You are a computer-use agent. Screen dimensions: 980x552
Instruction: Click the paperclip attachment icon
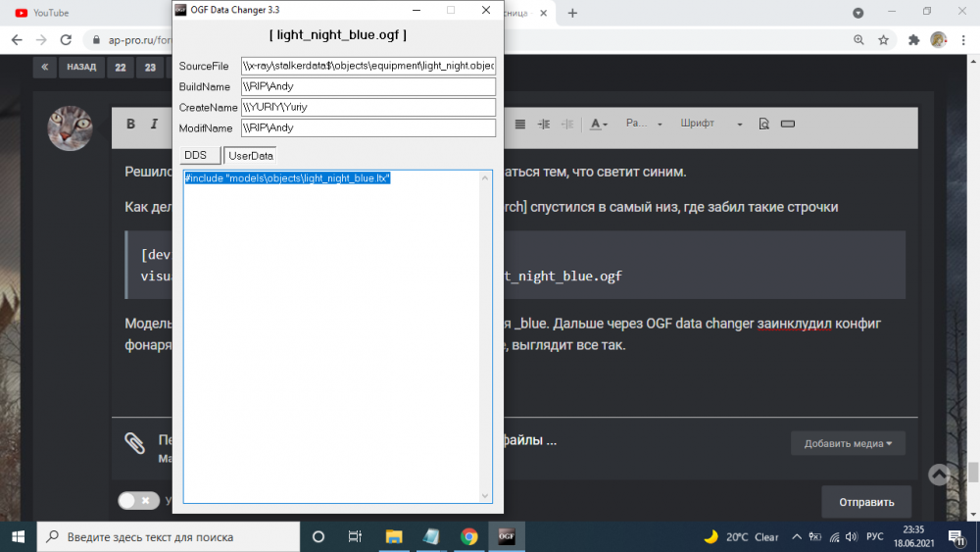pyautogui.click(x=134, y=443)
